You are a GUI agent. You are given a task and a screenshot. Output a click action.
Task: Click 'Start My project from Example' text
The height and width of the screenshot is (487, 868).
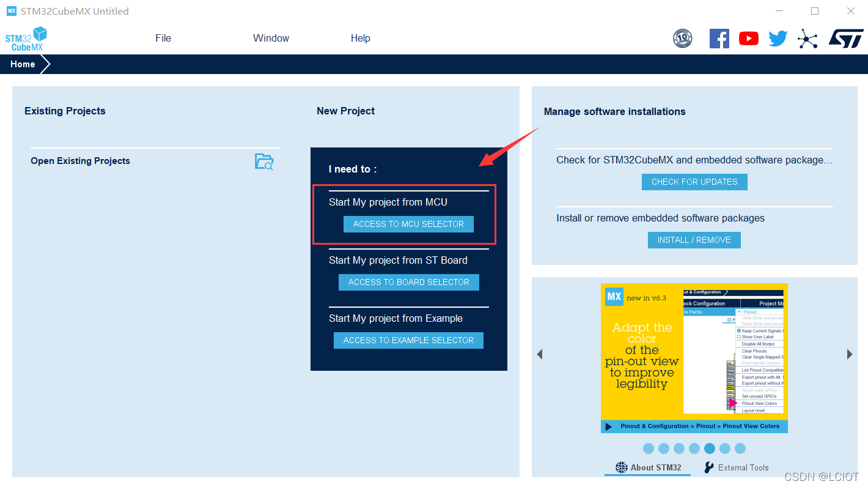[x=395, y=318]
